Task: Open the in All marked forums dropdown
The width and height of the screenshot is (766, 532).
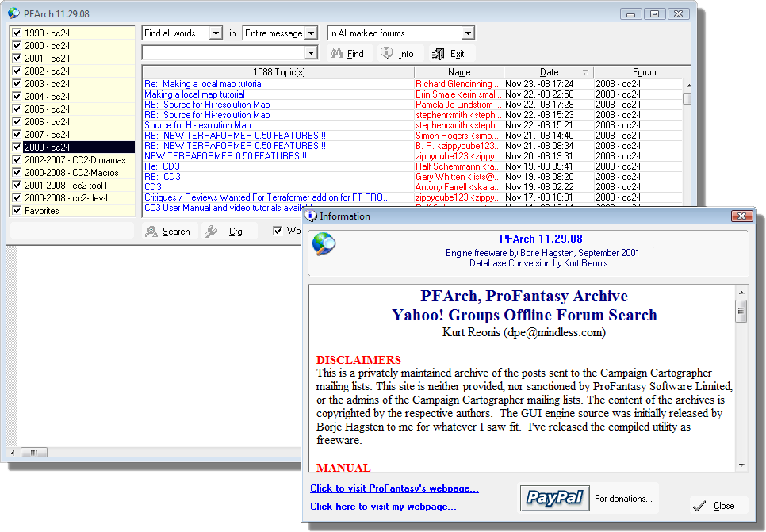Action: click(x=468, y=33)
